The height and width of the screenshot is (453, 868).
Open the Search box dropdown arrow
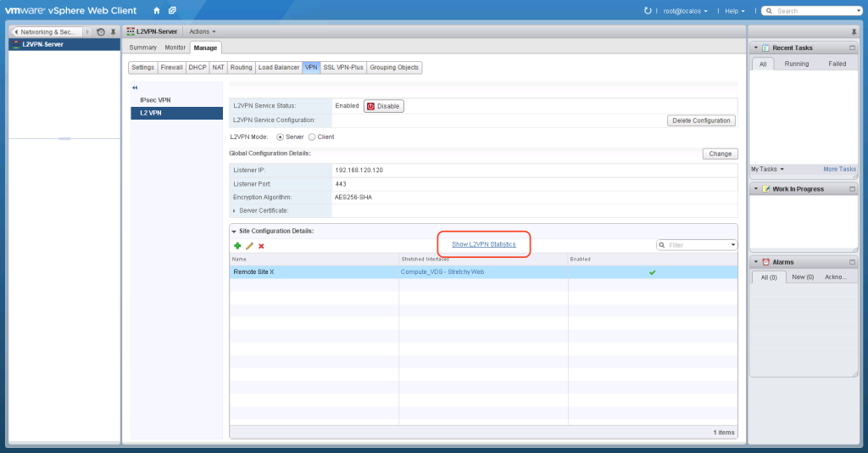click(x=859, y=10)
